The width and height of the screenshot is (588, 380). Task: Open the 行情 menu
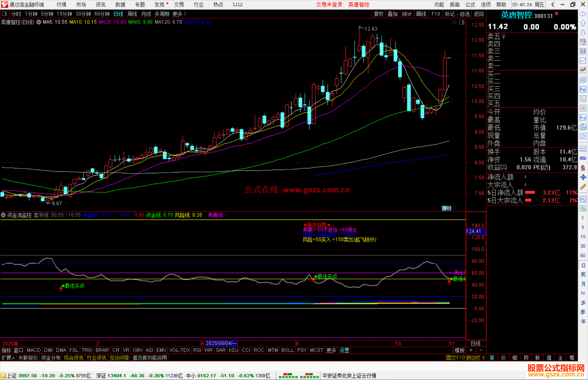[x=62, y=5]
